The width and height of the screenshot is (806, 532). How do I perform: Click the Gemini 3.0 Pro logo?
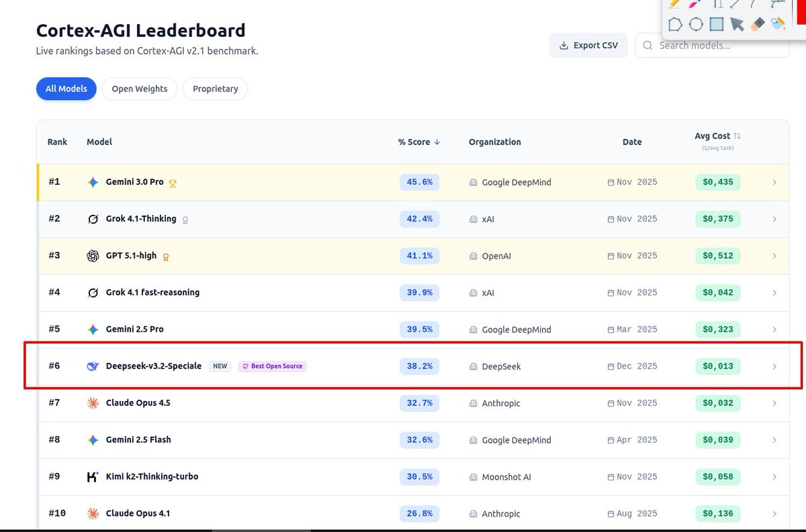point(93,182)
